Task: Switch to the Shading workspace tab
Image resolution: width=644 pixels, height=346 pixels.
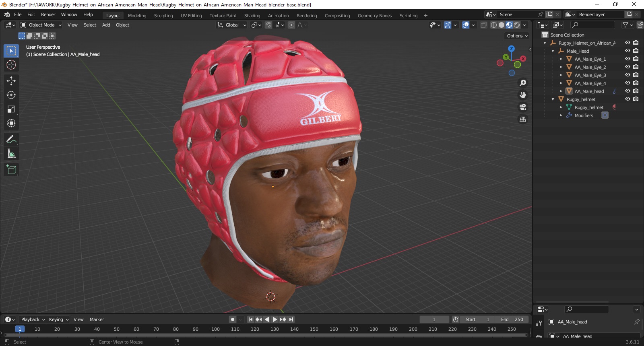Action: coord(252,16)
